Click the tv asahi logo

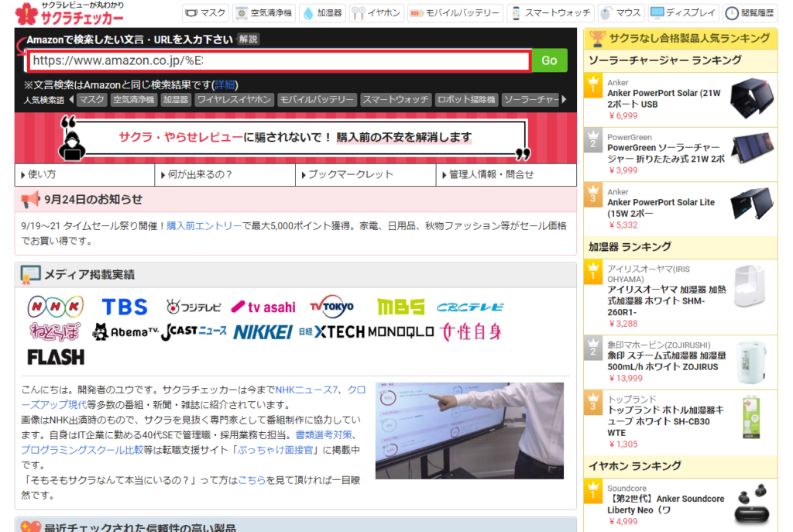(263, 307)
